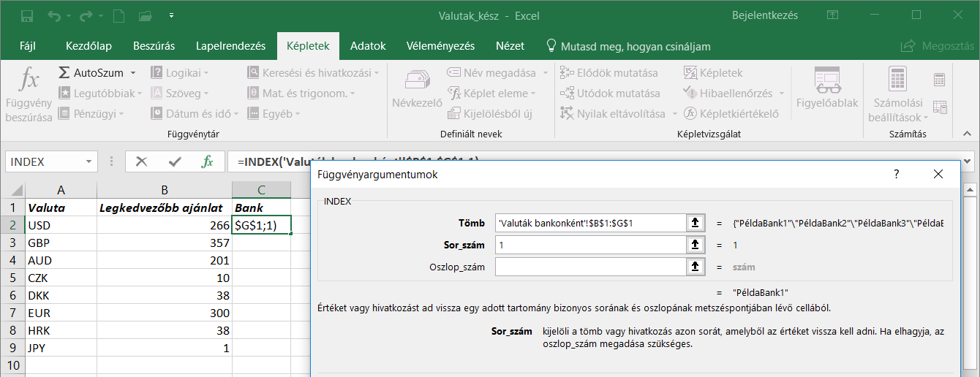Viewport: 980px width, 377px height.
Task: Expand the AutoSzum dropdown arrow
Action: [133, 73]
